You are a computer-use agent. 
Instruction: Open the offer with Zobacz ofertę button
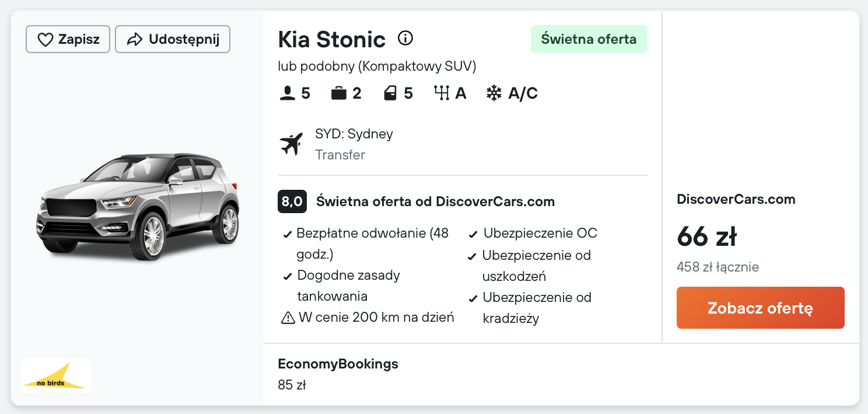click(x=760, y=308)
